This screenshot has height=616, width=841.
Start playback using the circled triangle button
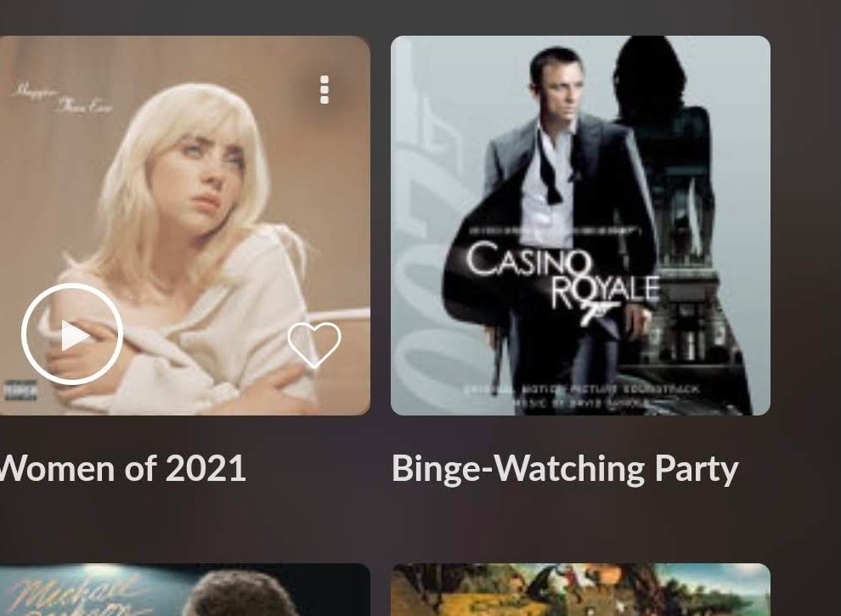point(72,334)
